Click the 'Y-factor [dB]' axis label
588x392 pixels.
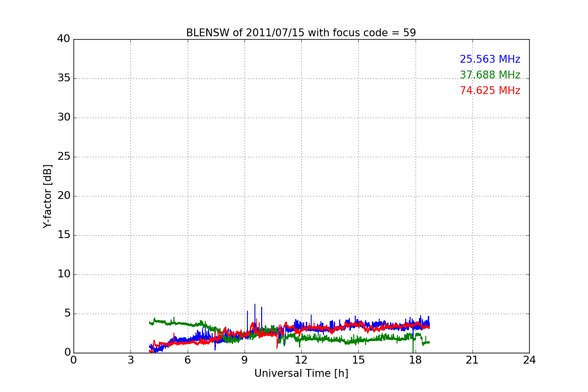[48, 196]
